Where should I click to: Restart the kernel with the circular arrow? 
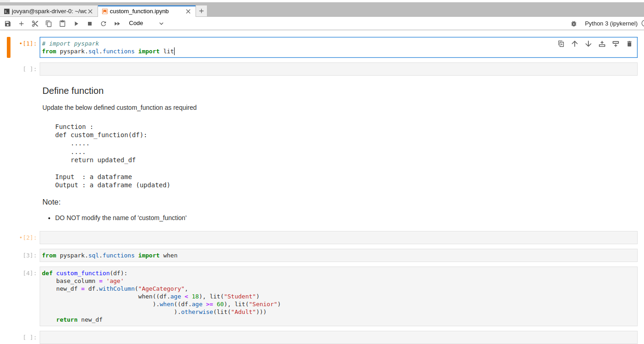103,24
